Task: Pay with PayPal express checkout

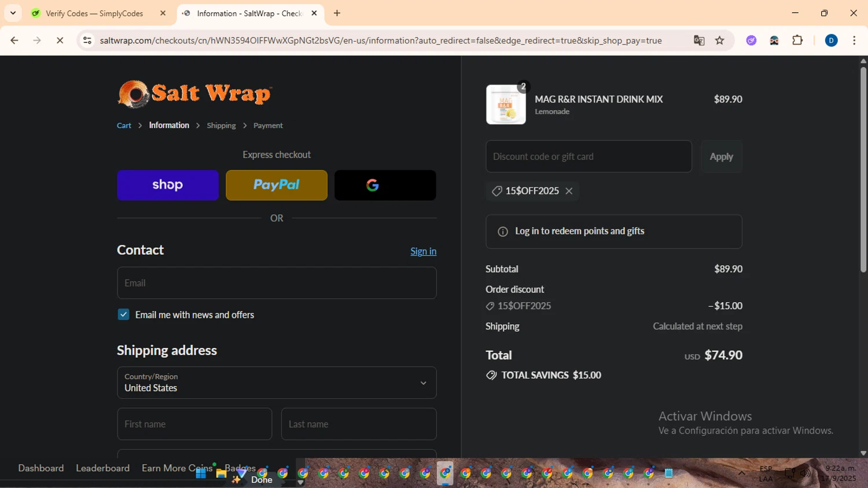Action: [x=277, y=185]
